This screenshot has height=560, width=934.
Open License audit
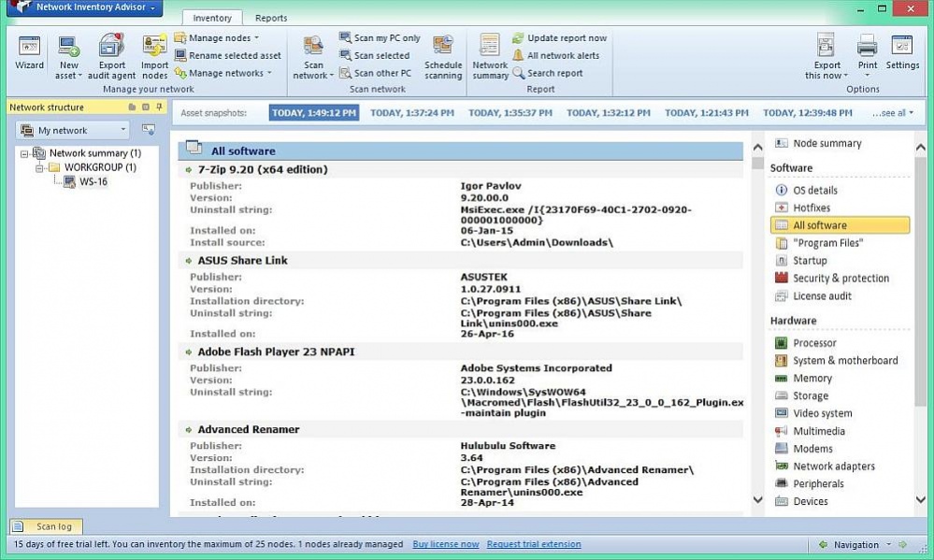(813, 295)
